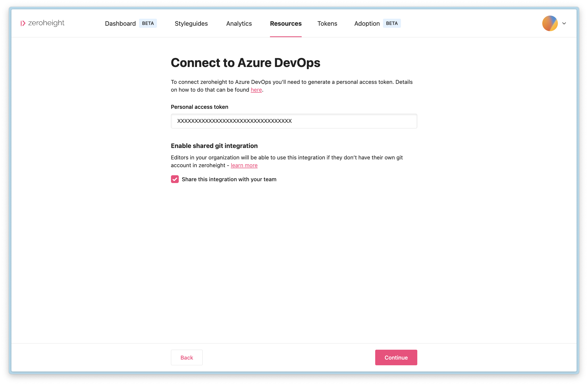Go to the Dashboard tab

pyautogui.click(x=120, y=23)
